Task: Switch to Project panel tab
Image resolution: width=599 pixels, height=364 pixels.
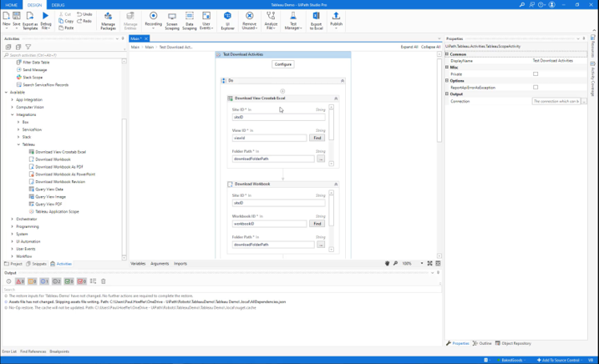Action: (13, 264)
